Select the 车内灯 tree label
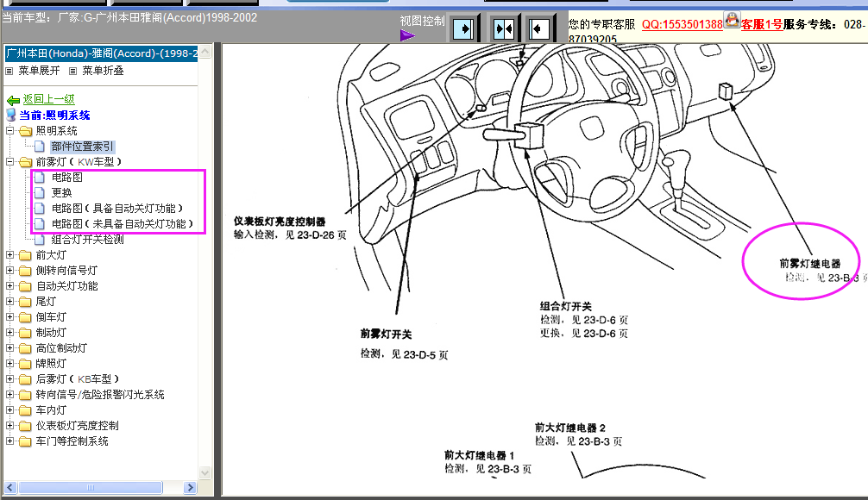 (51, 409)
